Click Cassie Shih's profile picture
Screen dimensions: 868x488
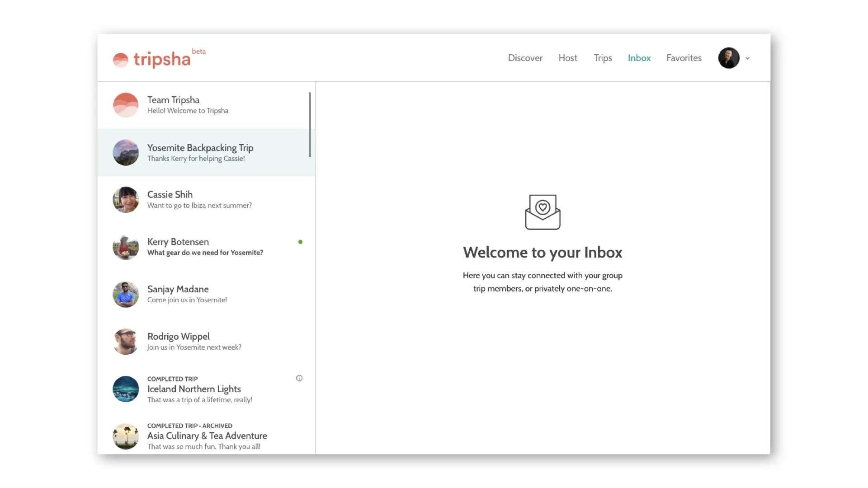[126, 200]
